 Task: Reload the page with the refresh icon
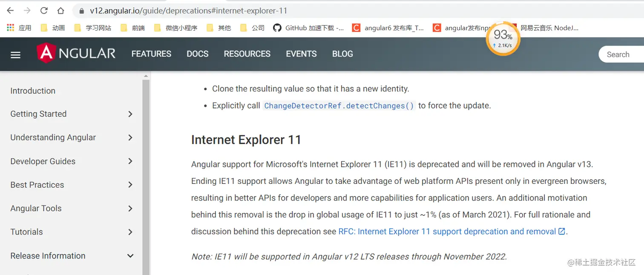tap(44, 11)
